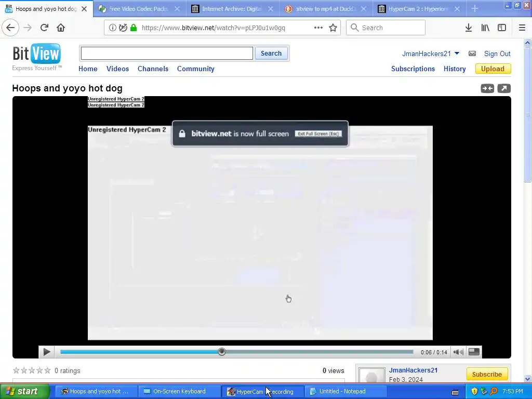
Task: Open tracking protection shield icon
Action: (x=123, y=28)
